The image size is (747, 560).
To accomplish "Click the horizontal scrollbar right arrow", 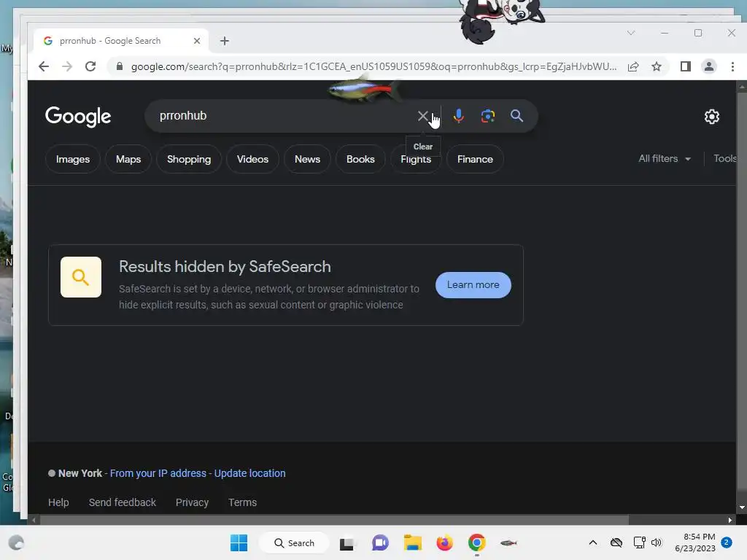I will point(729,520).
